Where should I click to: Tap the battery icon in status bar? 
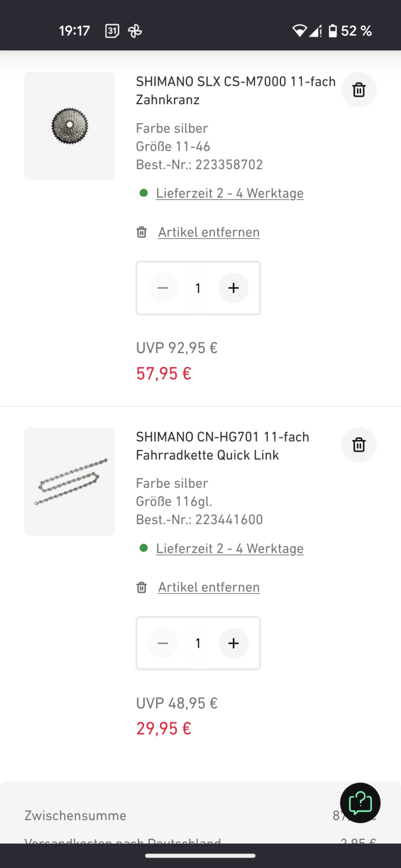coord(333,31)
